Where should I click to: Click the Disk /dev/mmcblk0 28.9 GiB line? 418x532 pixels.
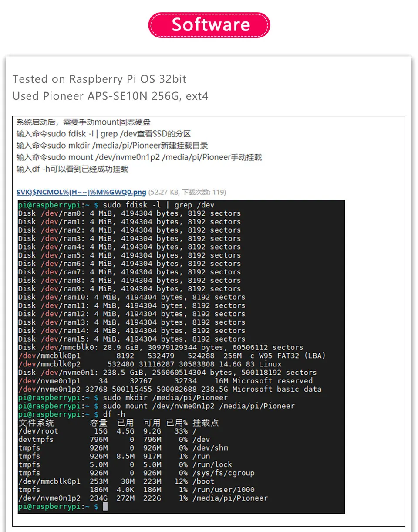click(160, 348)
